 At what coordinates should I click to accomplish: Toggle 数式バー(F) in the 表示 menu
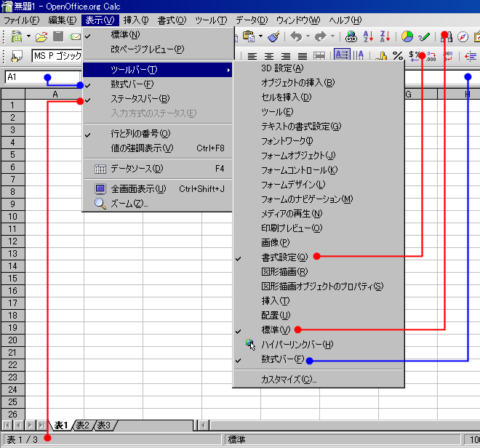[157, 84]
